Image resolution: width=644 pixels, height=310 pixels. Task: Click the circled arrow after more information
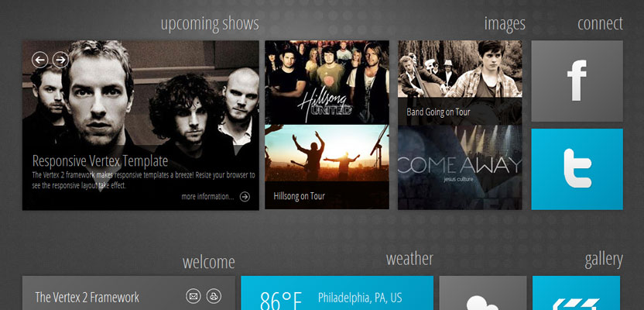coord(245,197)
